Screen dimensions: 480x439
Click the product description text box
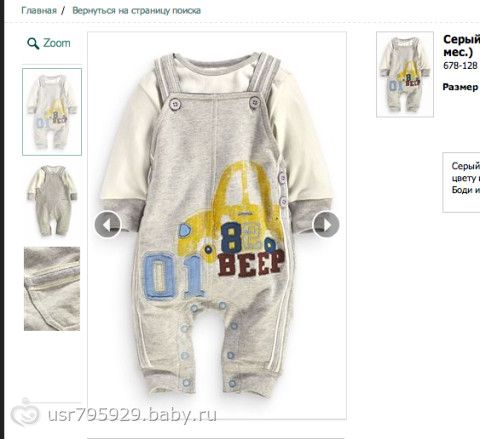pos(461,182)
